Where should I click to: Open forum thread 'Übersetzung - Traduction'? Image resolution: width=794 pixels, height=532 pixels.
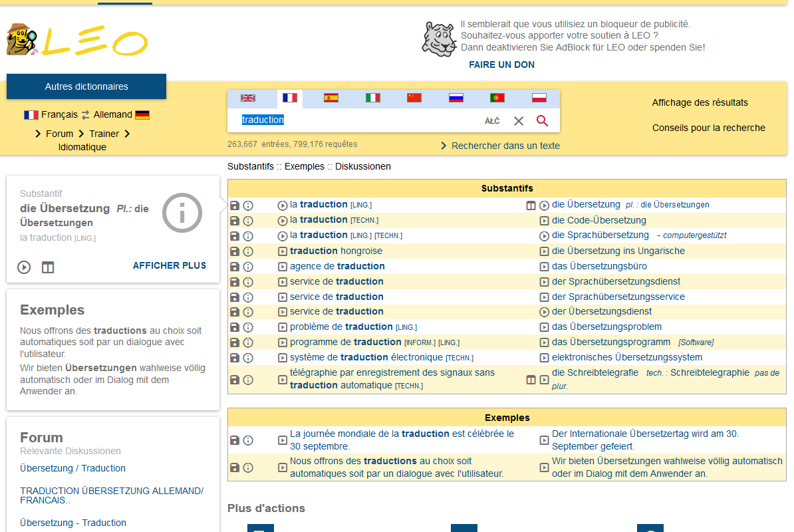[73, 523]
